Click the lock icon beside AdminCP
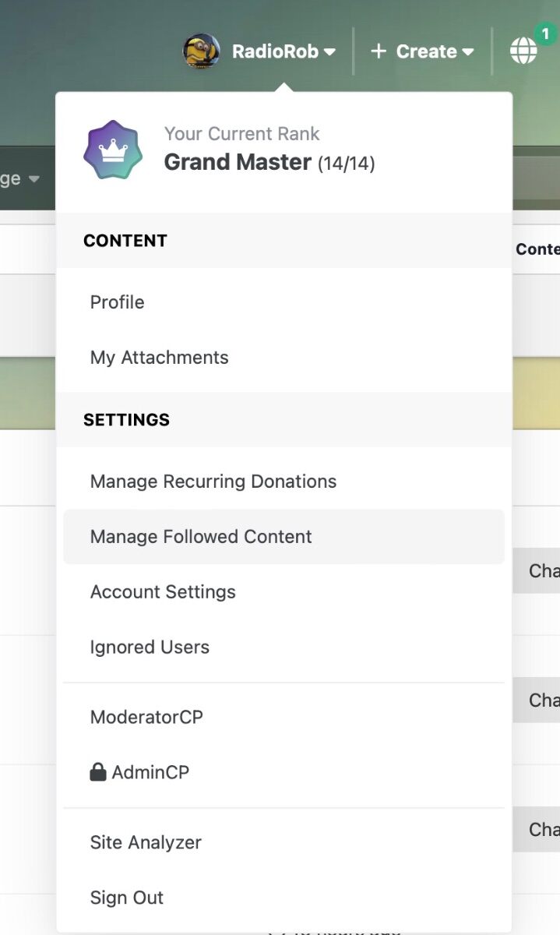560x935 pixels. point(97,772)
